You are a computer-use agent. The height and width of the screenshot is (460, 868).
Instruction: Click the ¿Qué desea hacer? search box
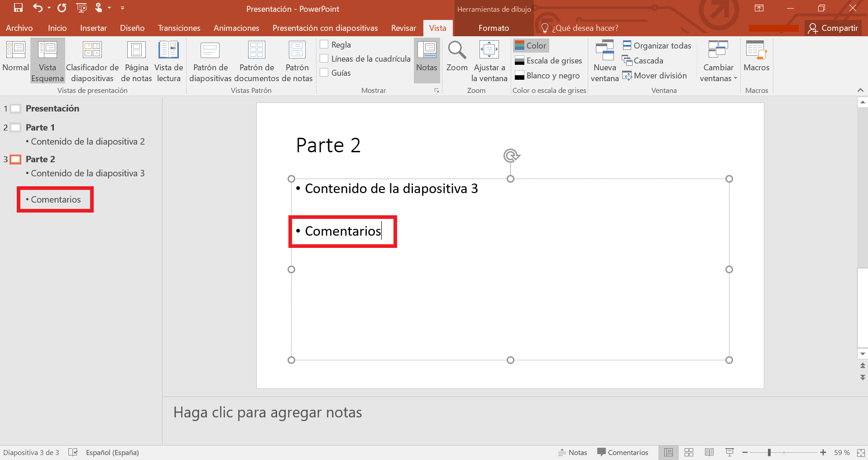(580, 28)
